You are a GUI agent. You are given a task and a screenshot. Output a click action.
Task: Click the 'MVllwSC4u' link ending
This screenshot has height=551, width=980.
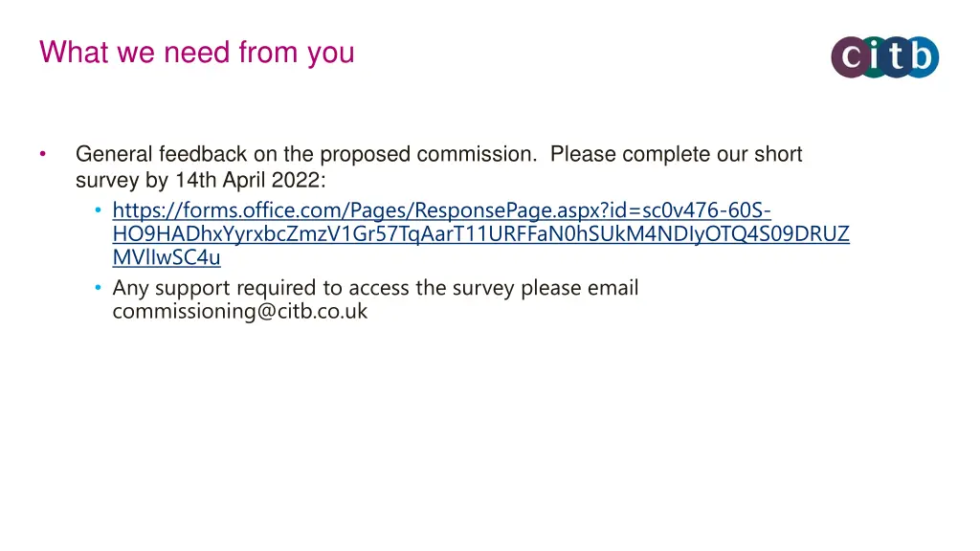click(167, 257)
